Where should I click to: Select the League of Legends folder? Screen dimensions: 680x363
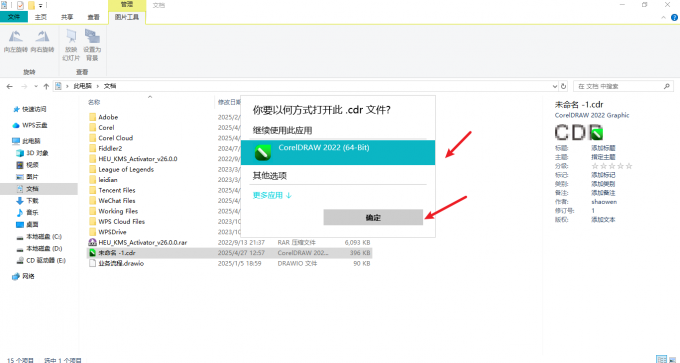point(126,170)
